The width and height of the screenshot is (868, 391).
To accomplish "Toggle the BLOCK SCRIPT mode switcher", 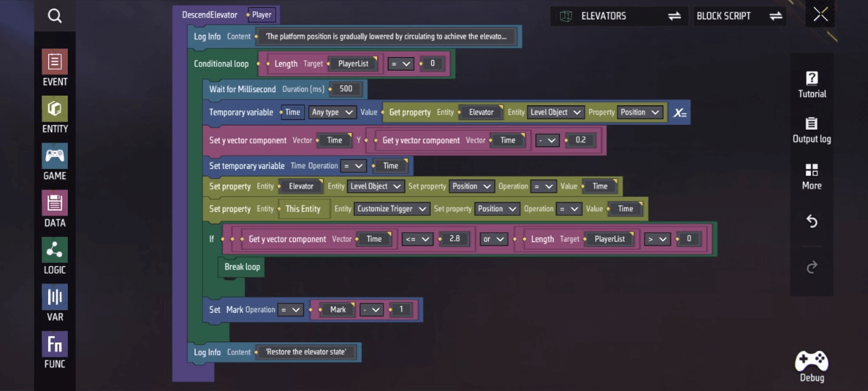I will click(x=739, y=16).
